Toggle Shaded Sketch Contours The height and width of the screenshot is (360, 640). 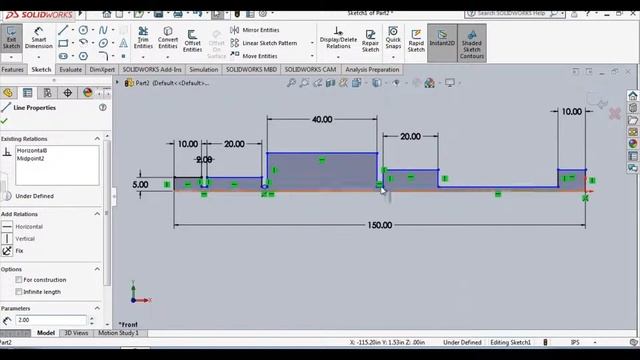472,42
